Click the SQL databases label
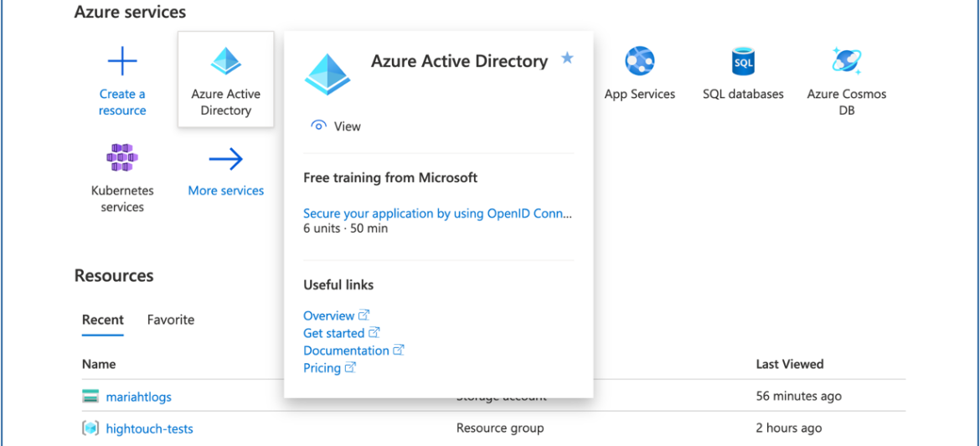 [743, 95]
